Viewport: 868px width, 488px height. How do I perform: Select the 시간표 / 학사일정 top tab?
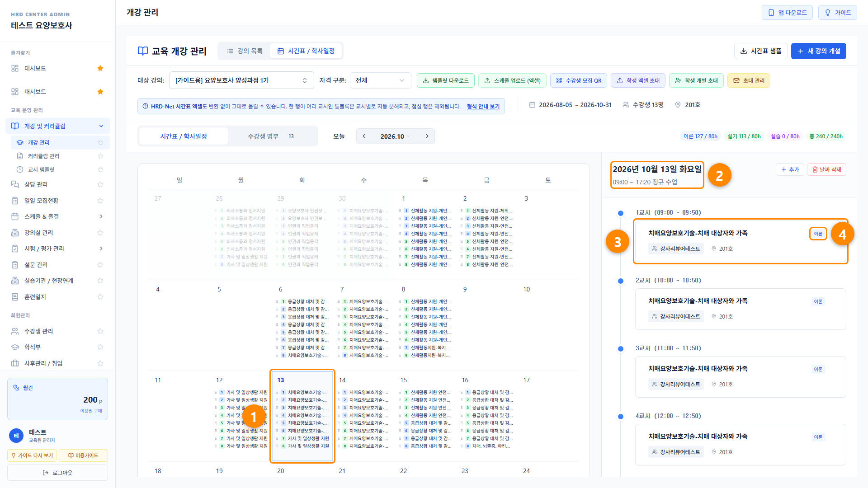pos(306,51)
